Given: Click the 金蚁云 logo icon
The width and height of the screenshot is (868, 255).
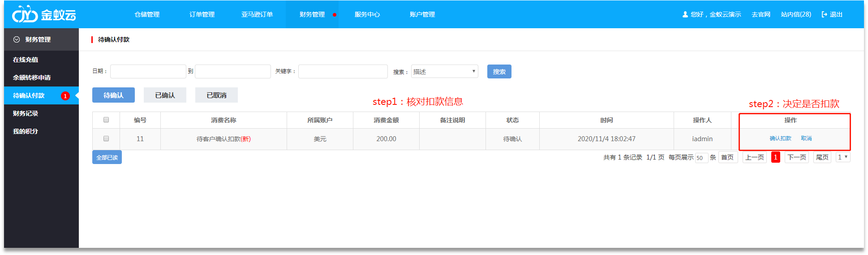Looking at the screenshot, I should coord(25,15).
